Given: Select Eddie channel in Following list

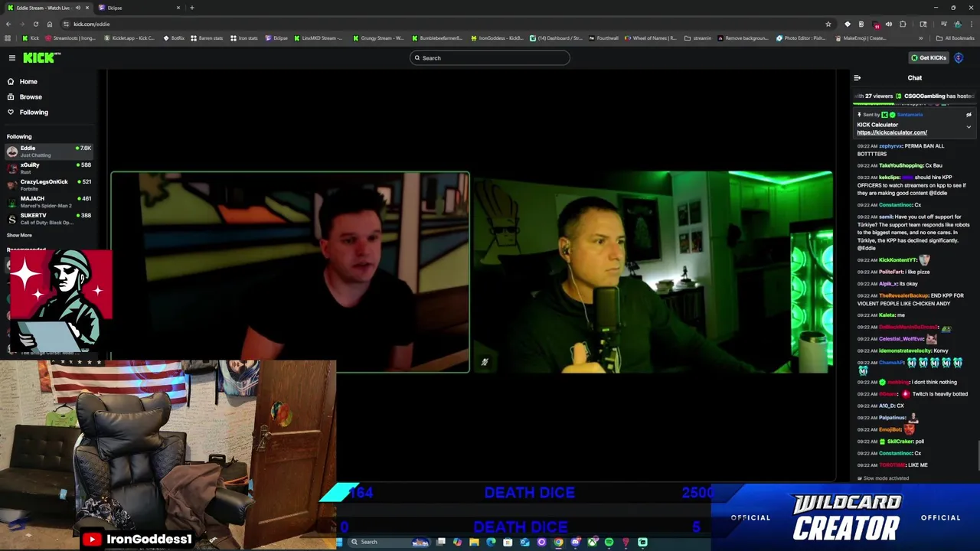Looking at the screenshot, I should click(x=49, y=151).
